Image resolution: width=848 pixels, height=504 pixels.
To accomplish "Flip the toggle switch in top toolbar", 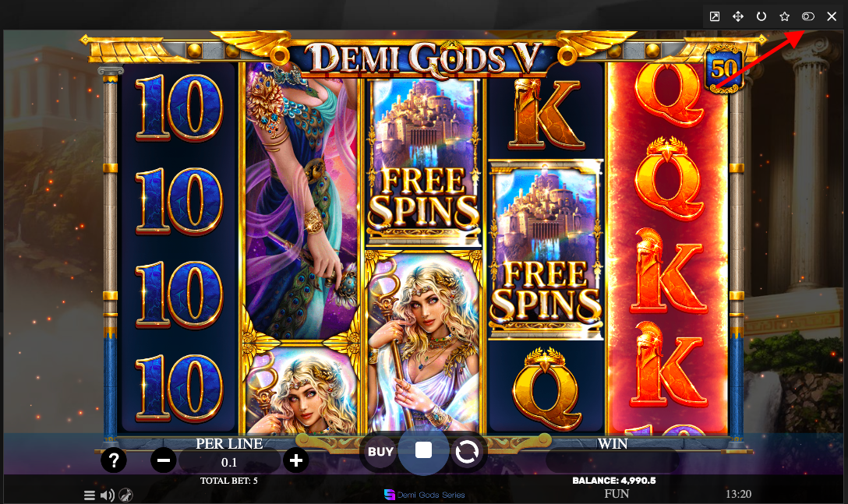I will (x=808, y=16).
